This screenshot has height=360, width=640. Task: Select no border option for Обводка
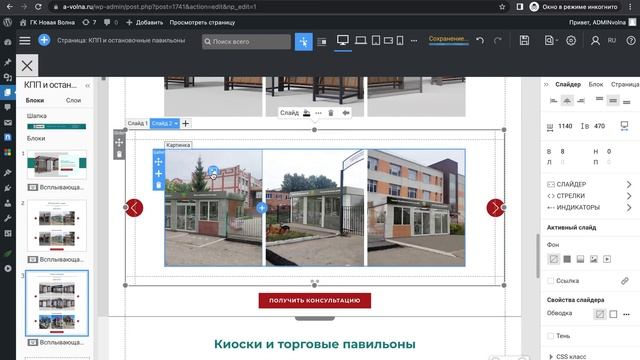click(600, 314)
